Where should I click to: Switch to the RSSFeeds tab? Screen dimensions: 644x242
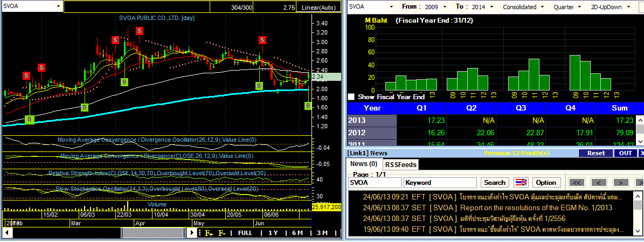(x=401, y=165)
